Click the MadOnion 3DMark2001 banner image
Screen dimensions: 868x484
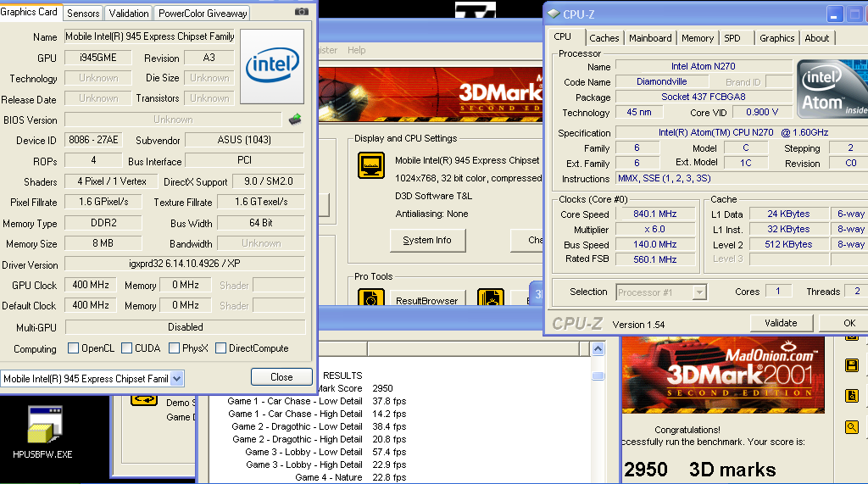coord(723,375)
